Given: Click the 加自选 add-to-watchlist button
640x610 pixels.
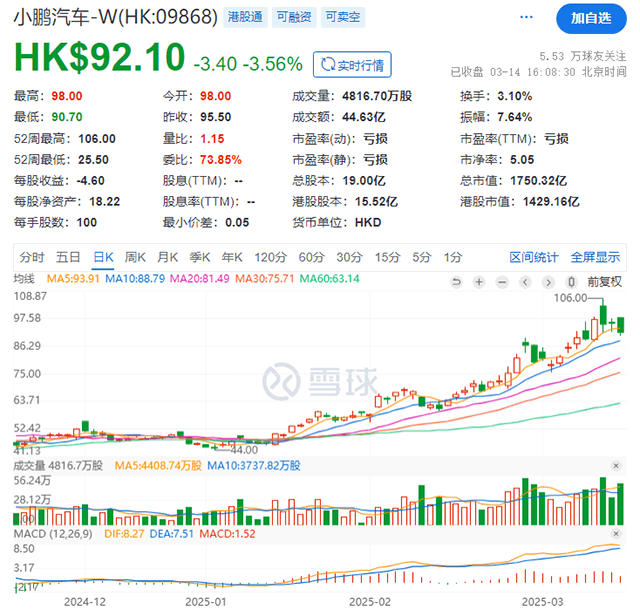Looking at the screenshot, I should 591,19.
